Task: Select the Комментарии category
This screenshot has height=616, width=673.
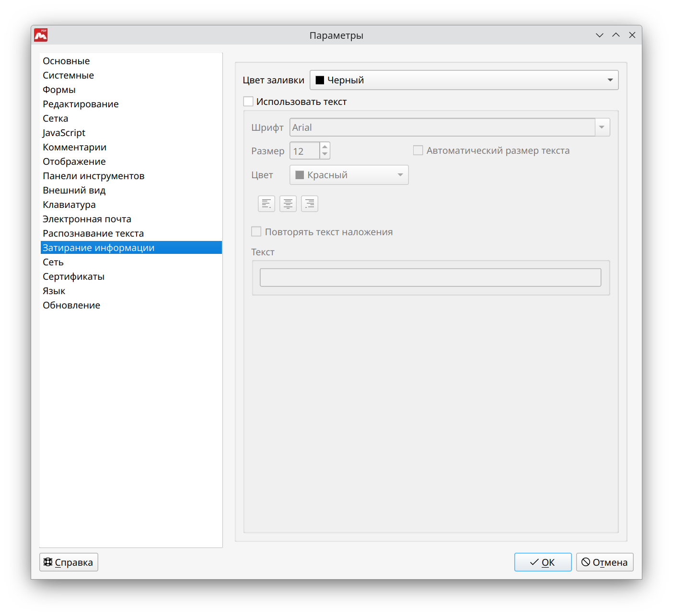Action: coord(131,147)
